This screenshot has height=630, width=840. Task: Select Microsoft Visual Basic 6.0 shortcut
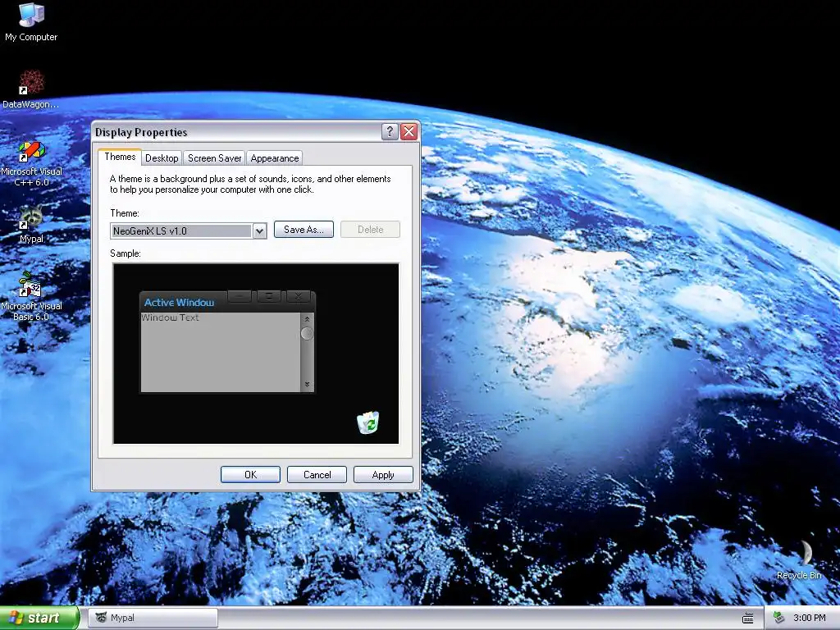31,296
